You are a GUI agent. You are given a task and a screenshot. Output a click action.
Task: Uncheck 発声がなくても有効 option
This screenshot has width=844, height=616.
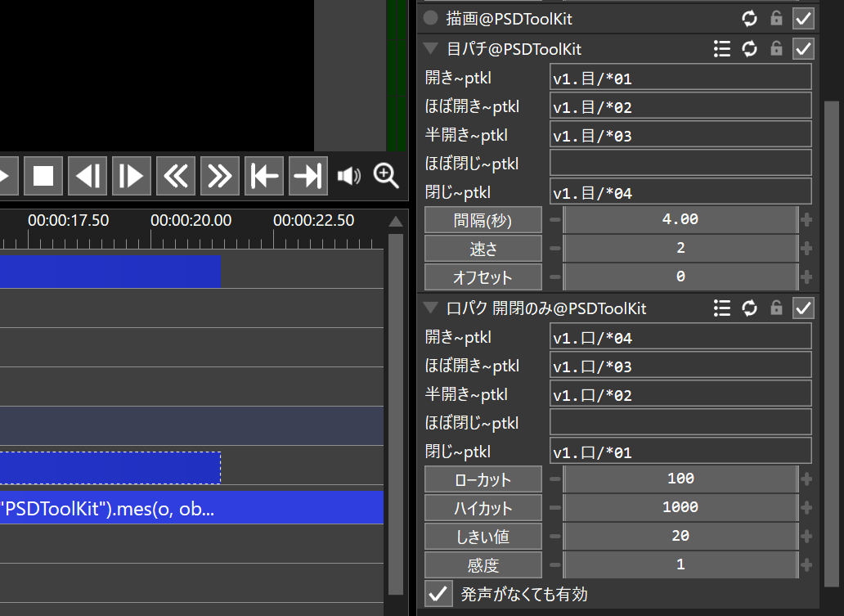tap(440, 593)
